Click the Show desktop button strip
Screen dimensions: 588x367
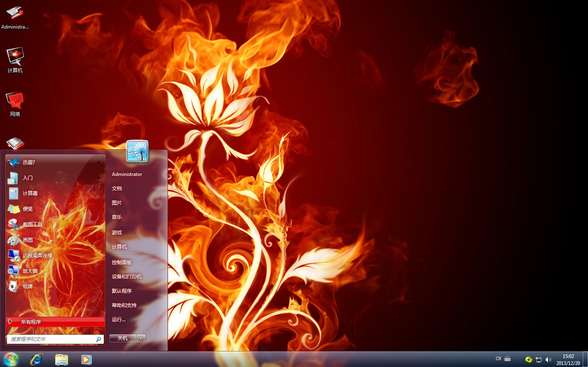585,359
